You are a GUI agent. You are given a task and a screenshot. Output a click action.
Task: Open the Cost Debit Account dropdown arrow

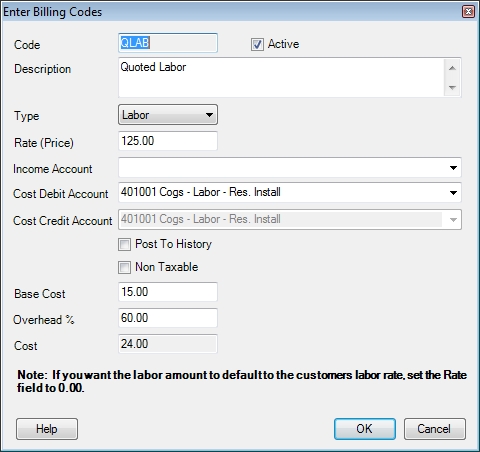click(453, 192)
